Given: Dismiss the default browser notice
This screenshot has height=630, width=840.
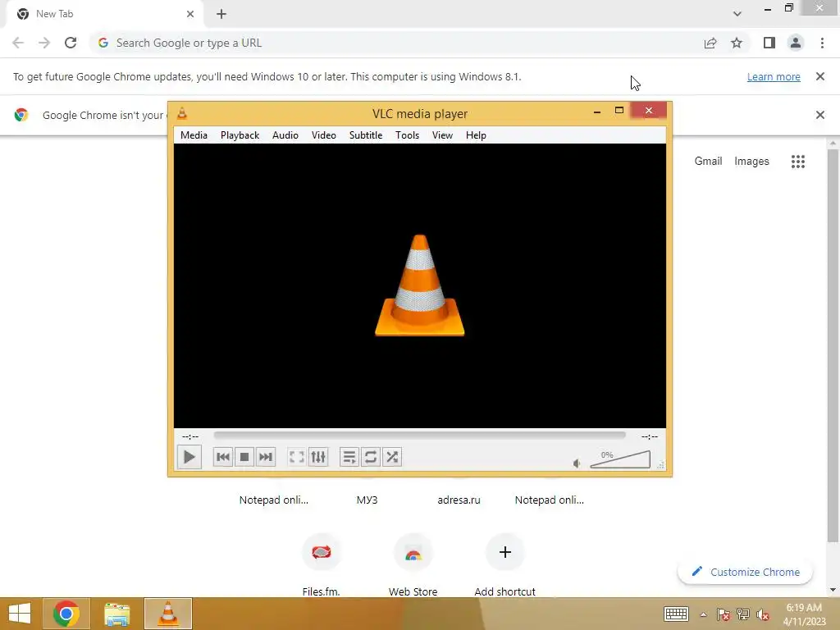Looking at the screenshot, I should click(820, 115).
